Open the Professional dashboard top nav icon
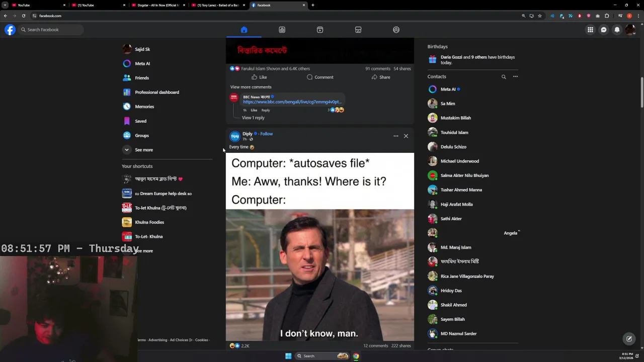The width and height of the screenshot is (644, 362). (x=282, y=30)
